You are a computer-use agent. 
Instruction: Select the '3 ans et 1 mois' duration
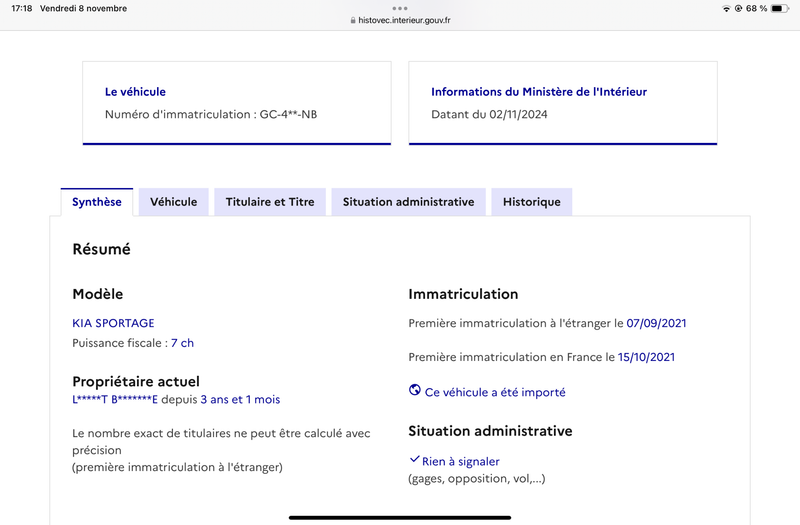click(240, 399)
